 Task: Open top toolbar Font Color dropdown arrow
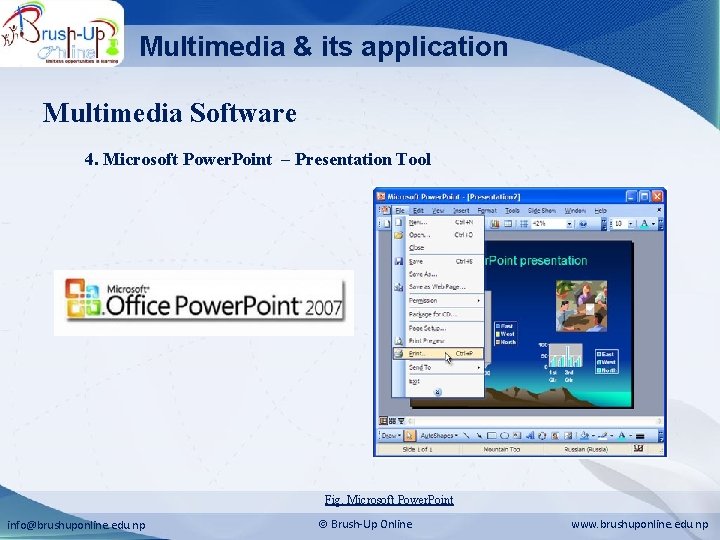(653, 224)
